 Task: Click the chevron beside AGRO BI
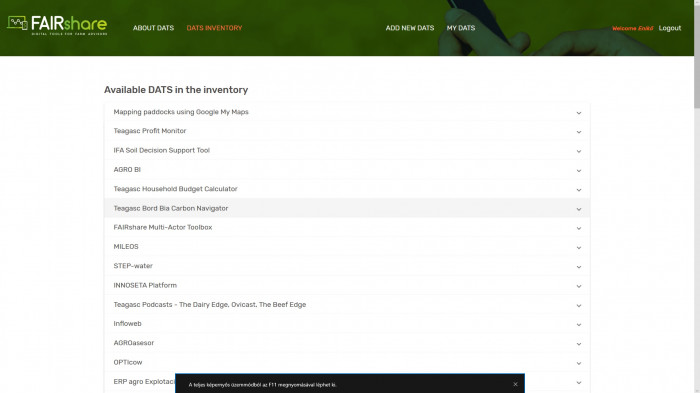[x=579, y=171]
